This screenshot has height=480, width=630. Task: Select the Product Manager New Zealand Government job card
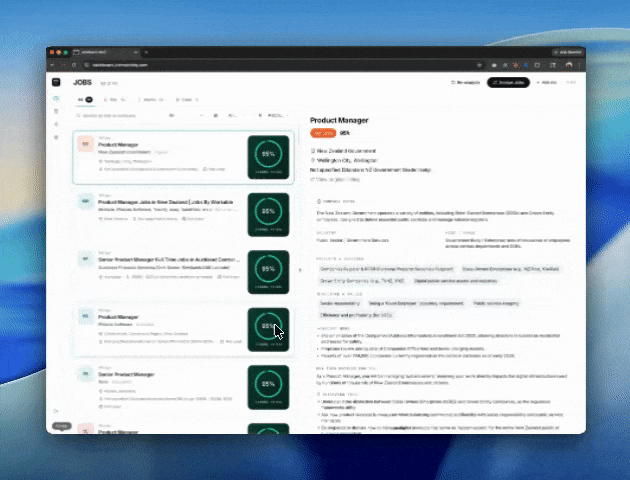tap(183, 157)
